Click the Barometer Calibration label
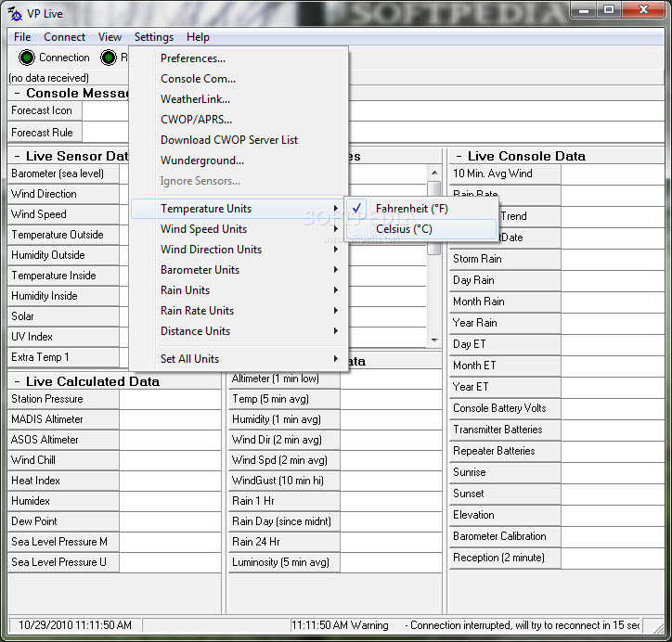This screenshot has width=672, height=642. [x=505, y=536]
